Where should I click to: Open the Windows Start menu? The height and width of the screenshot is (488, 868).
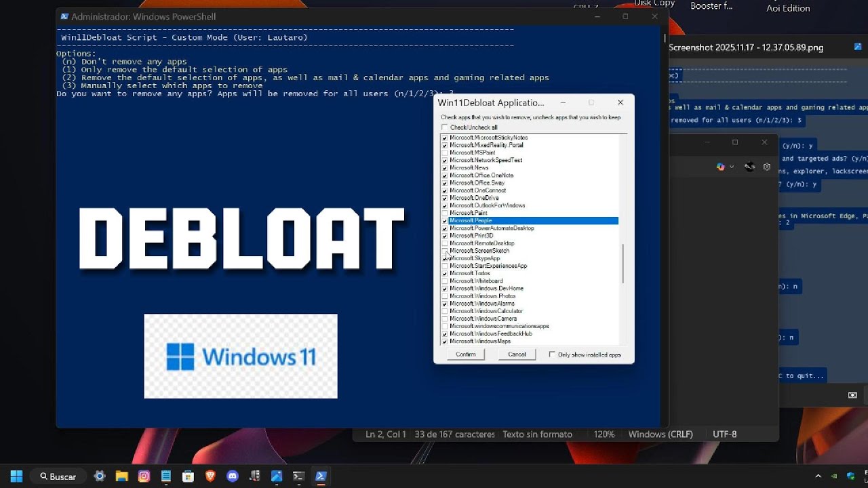pos(16,476)
